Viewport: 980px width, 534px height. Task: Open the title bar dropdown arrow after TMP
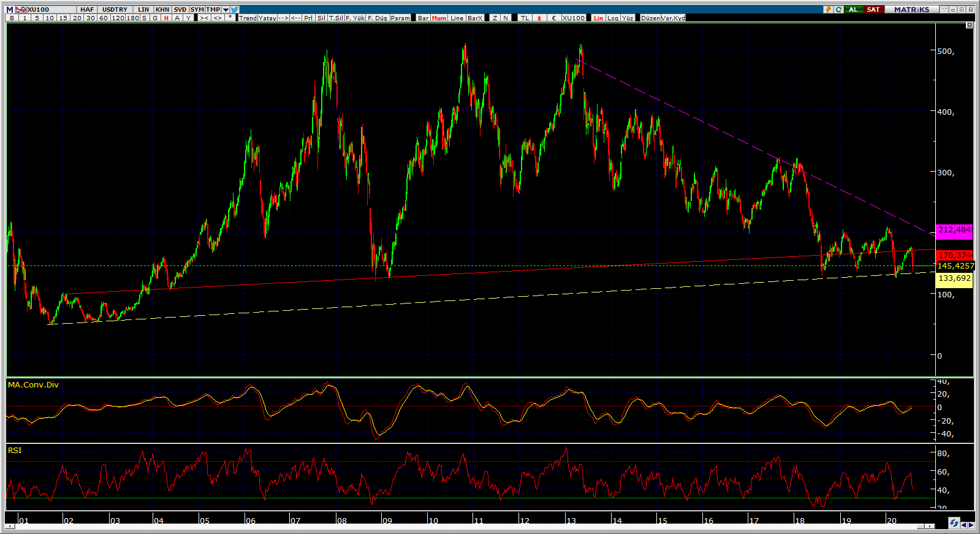click(x=226, y=10)
